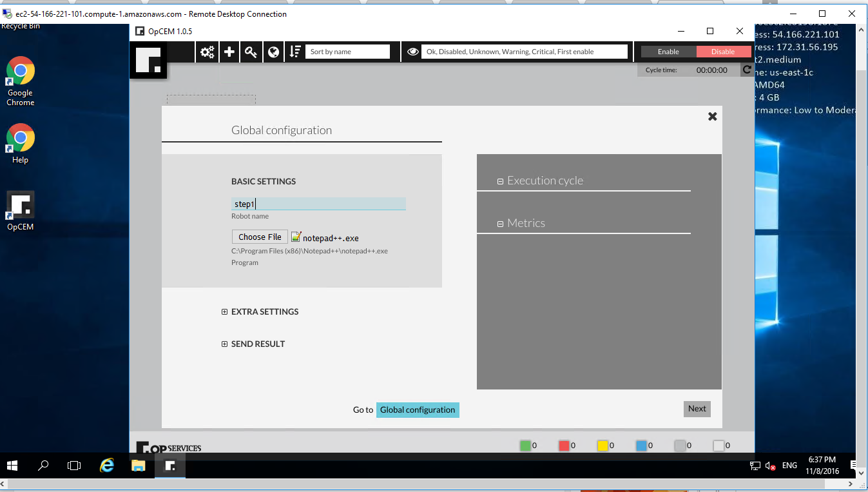
Task: Expand the SEND RESULT section
Action: coord(225,344)
